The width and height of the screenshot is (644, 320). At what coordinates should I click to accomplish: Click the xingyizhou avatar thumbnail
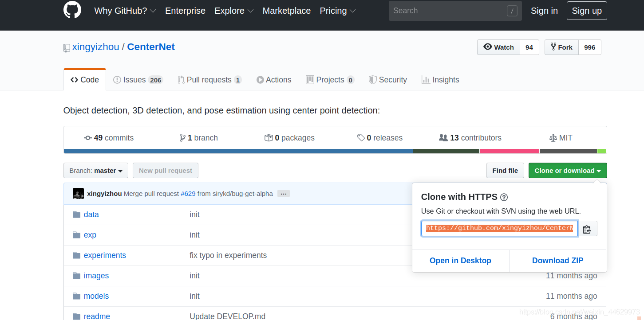pyautogui.click(x=79, y=194)
